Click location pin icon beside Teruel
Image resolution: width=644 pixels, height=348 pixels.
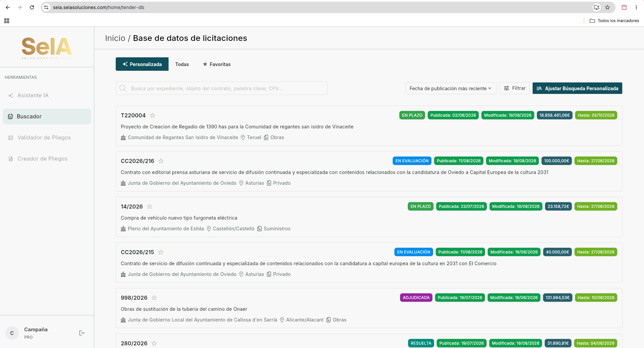(x=243, y=137)
